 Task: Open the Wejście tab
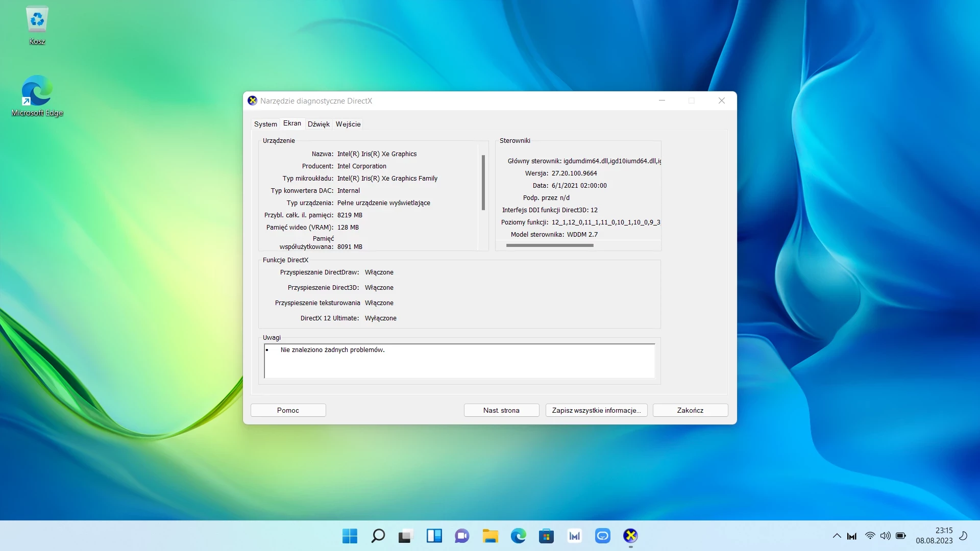coord(348,124)
